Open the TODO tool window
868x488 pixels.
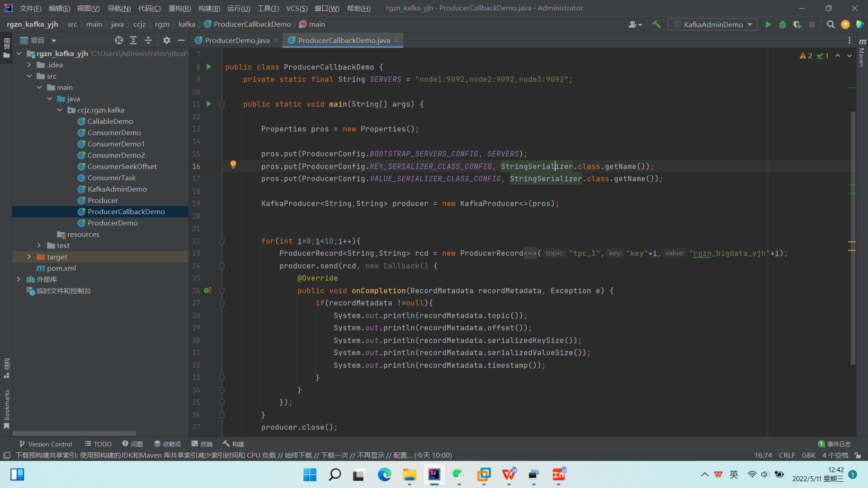(98, 444)
